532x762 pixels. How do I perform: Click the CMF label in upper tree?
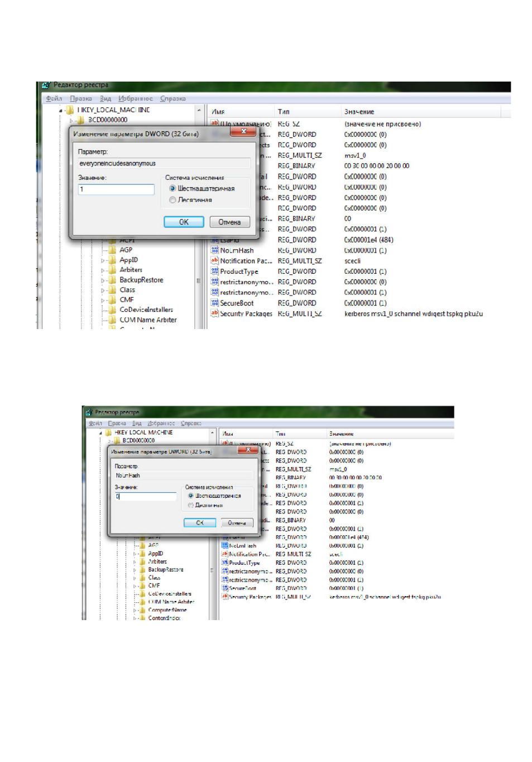click(127, 300)
